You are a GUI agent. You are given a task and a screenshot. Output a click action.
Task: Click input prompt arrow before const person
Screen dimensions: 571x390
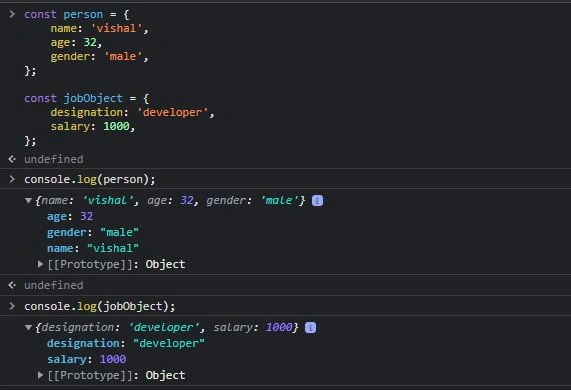12,14
